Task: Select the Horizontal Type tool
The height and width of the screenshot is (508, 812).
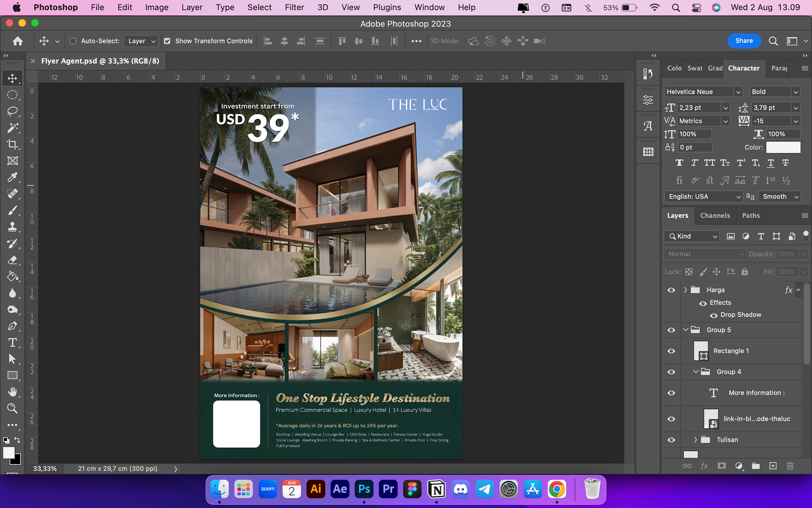Action: click(x=12, y=342)
